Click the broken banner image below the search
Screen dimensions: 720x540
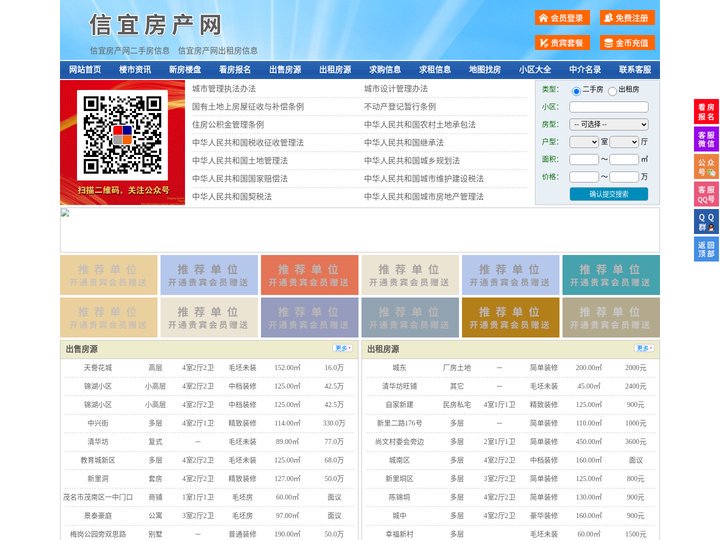point(360,230)
